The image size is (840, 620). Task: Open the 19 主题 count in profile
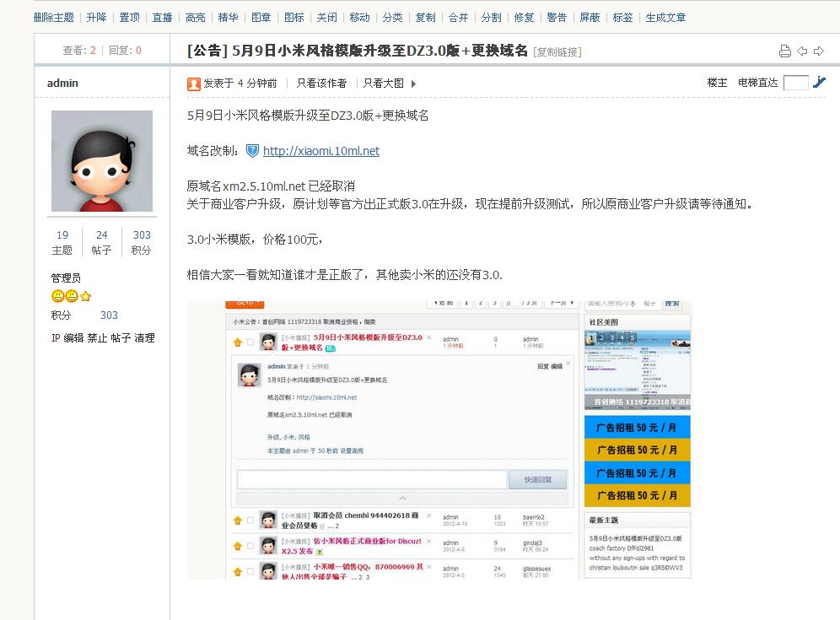pyautogui.click(x=62, y=242)
